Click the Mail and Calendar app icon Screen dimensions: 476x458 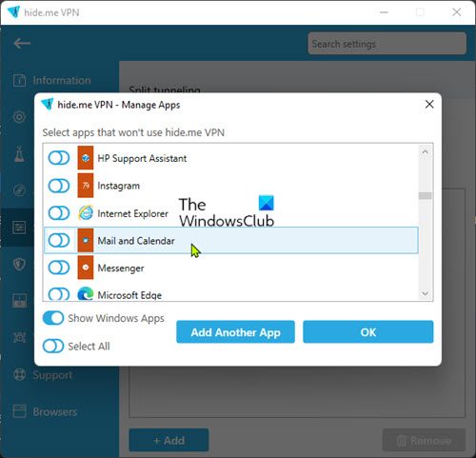(x=86, y=240)
